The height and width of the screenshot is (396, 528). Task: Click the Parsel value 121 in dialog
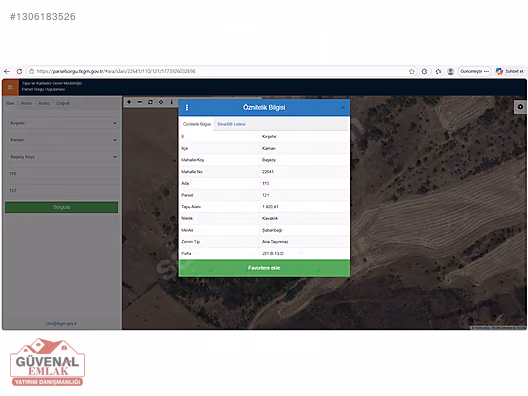click(265, 195)
